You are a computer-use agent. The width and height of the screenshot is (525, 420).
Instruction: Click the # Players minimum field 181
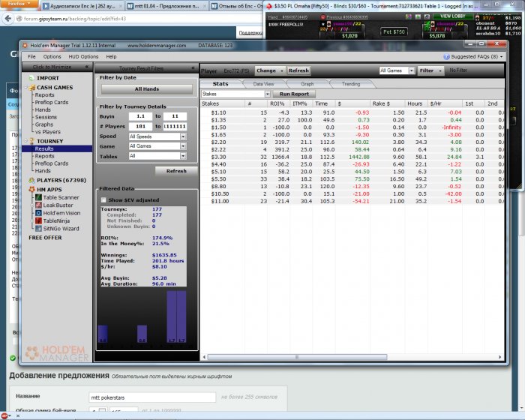(x=140, y=126)
